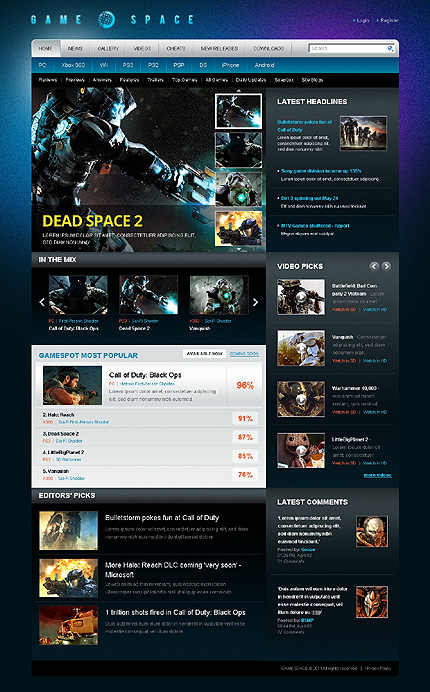Open the Gallery tab
The width and height of the screenshot is (430, 692).
click(x=108, y=49)
